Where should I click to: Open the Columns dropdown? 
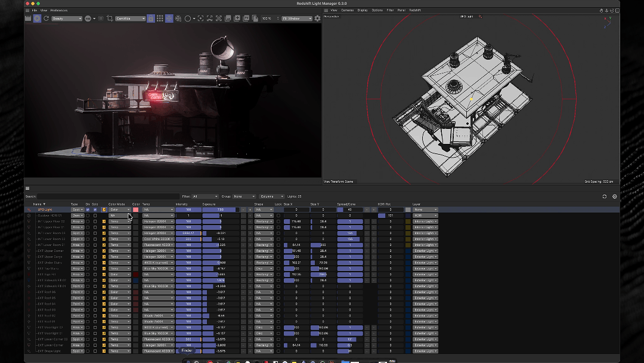271,196
